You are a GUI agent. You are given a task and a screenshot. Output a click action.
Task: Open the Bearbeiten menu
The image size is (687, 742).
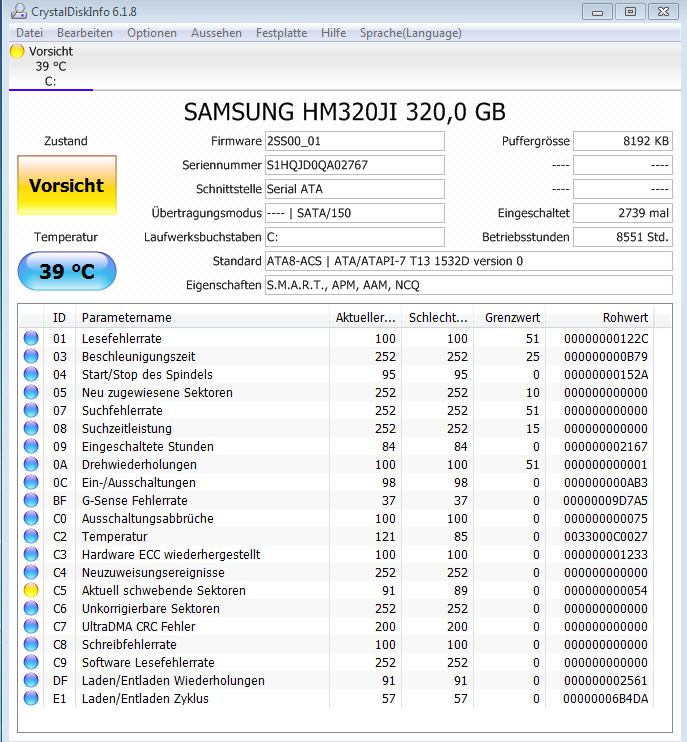pos(85,33)
